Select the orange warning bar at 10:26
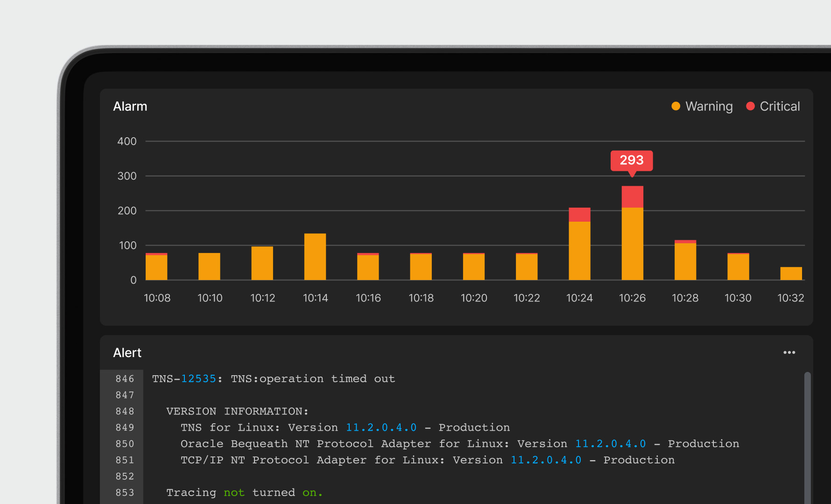The width and height of the screenshot is (831, 504). click(632, 244)
